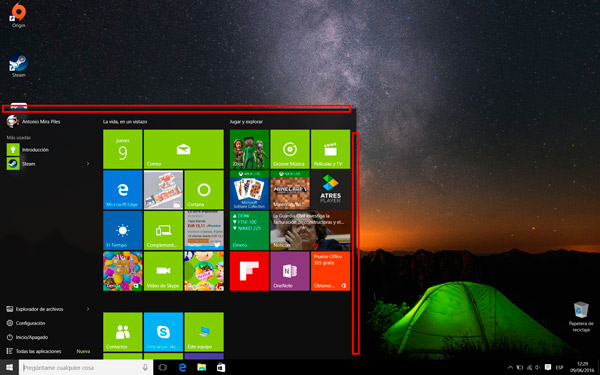Screen dimensions: 600x375
Task: Click the Jugar y explorar group title
Action: 246,122
